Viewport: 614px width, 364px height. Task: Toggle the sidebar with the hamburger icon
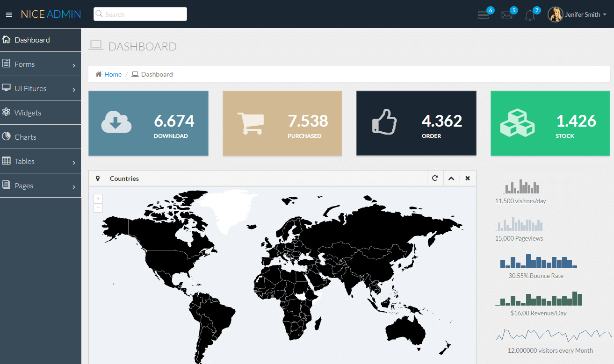click(9, 14)
